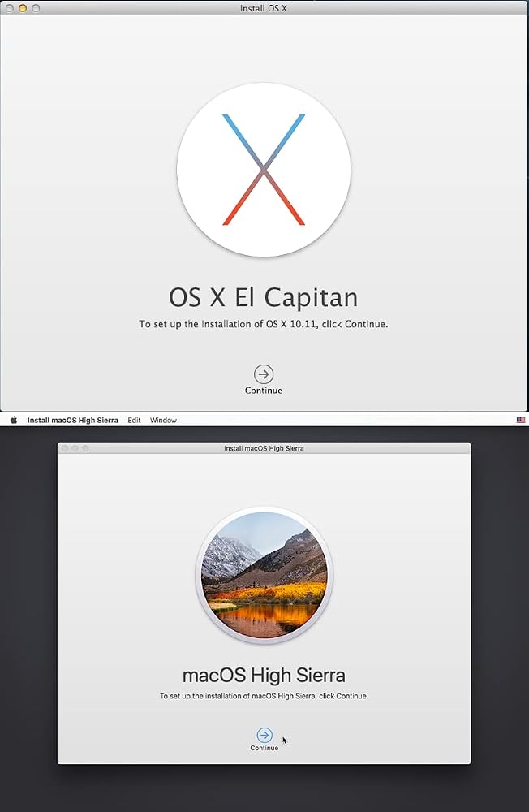This screenshot has width=529, height=812.
Task: Minimize the Install OS X window
Action: coord(22,8)
